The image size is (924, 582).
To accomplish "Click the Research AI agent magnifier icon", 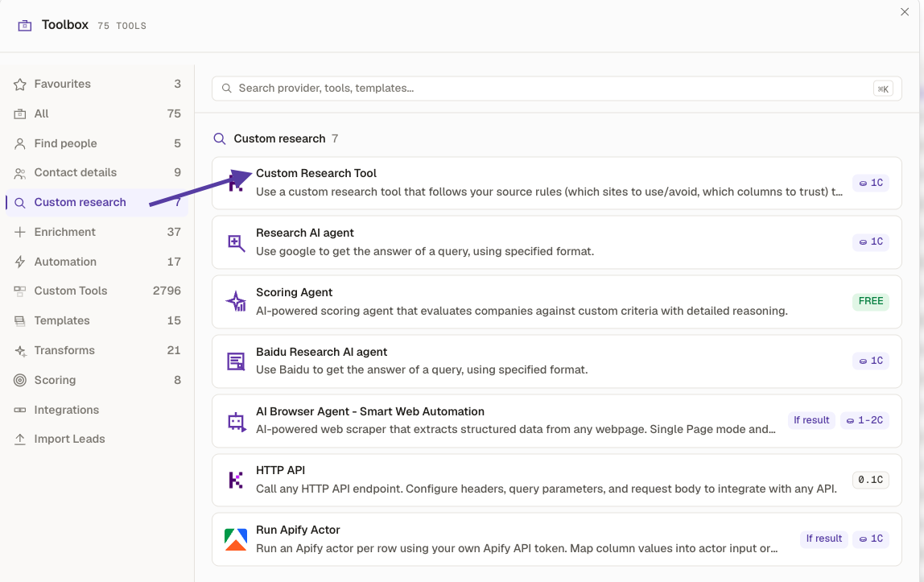I will [237, 242].
